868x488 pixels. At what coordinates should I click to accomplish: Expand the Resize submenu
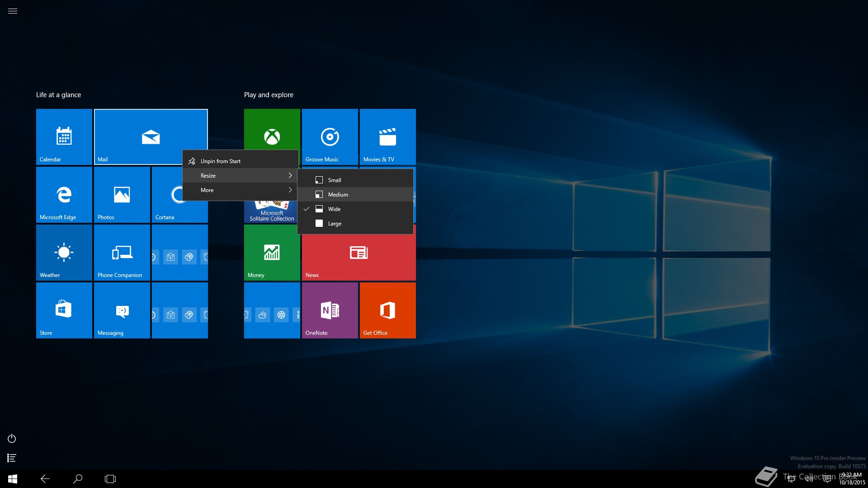tap(240, 176)
